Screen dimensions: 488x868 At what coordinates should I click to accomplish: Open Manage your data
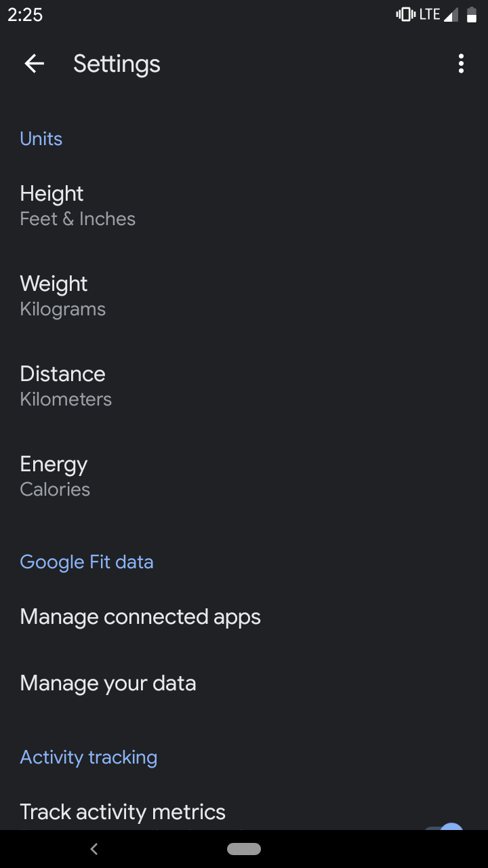coord(244,683)
